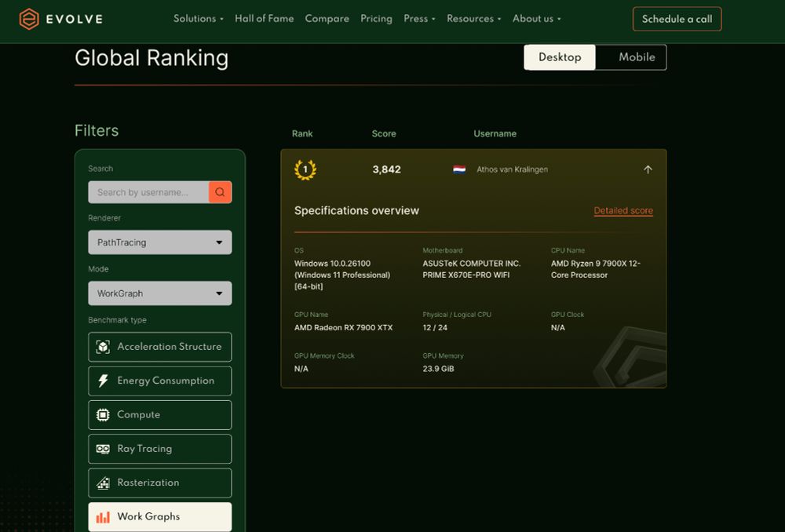This screenshot has height=532, width=785.
Task: Select Compute benchmark type
Action: [160, 415]
